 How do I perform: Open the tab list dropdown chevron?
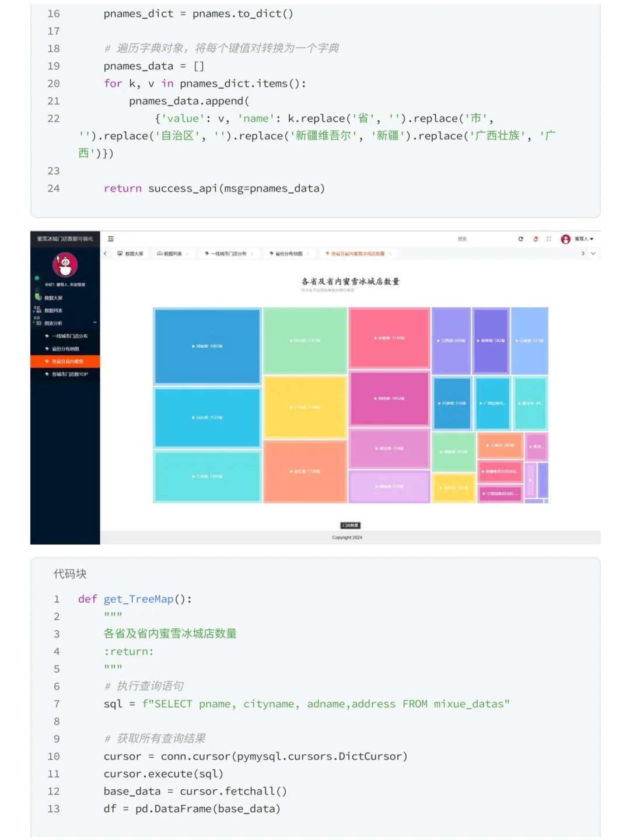(x=593, y=254)
